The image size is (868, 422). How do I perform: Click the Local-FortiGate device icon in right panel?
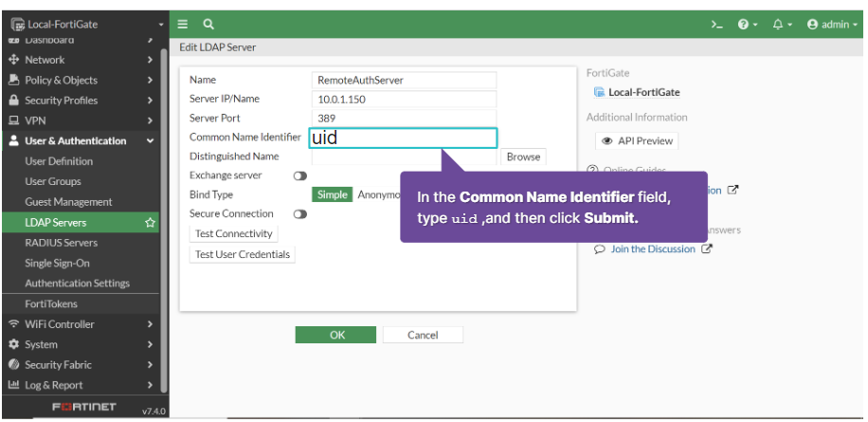599,92
